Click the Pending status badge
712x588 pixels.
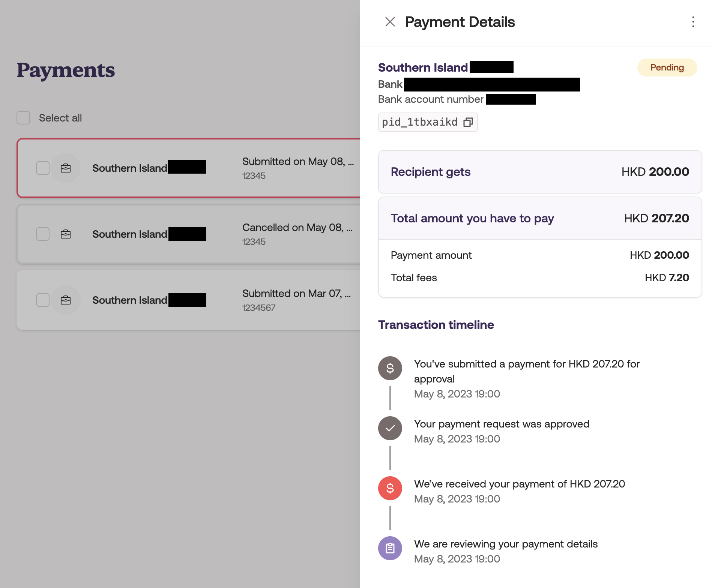tap(667, 67)
